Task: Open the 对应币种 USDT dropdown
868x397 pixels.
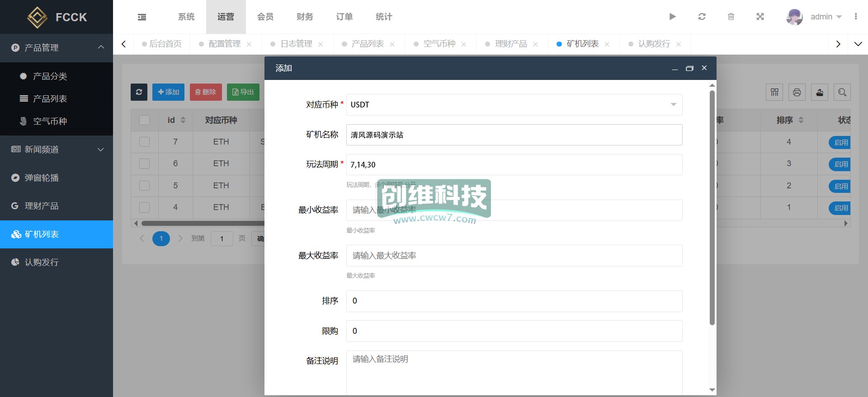Action: coord(514,105)
